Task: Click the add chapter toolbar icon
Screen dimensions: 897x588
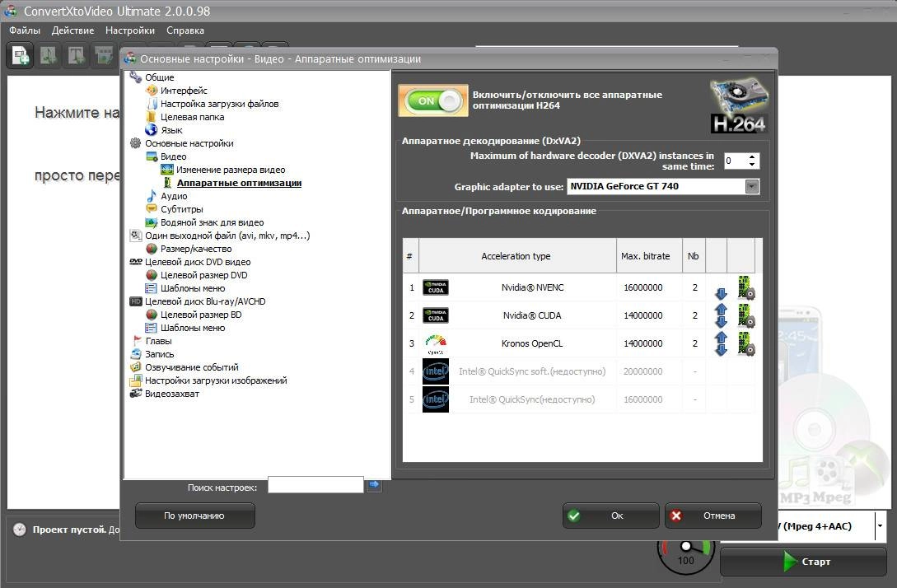Action: 104,56
